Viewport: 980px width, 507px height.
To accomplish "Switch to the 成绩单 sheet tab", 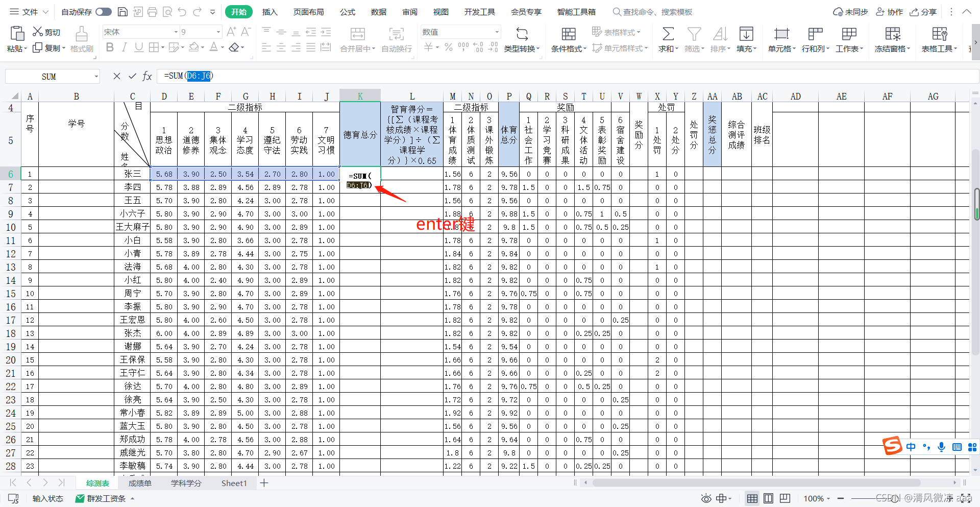I will (x=140, y=483).
